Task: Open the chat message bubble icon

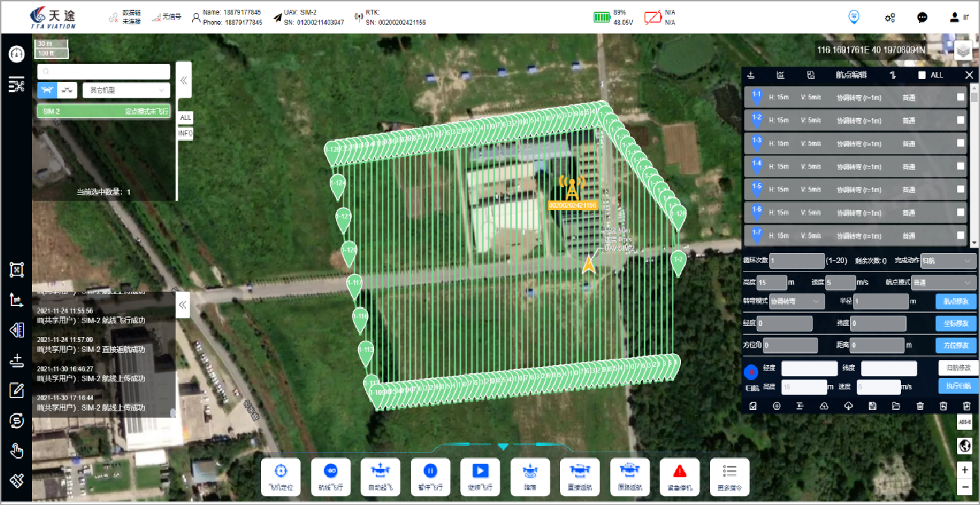Action: coord(922,18)
